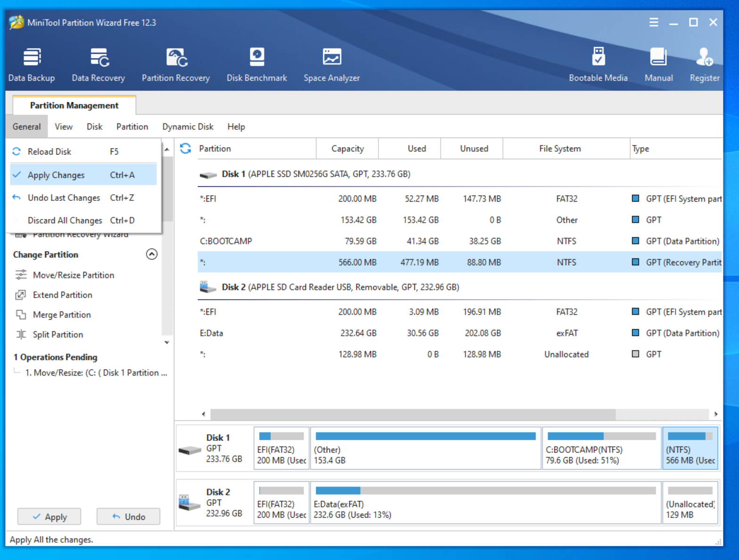This screenshot has height=560, width=739.
Task: Click the Disk 2 icon in disk map
Action: tap(189, 502)
